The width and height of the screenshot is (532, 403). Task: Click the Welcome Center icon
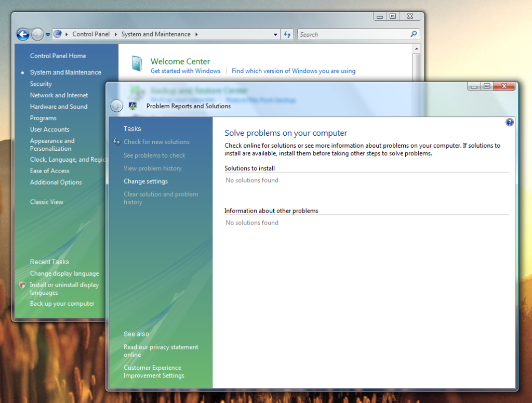coord(137,63)
